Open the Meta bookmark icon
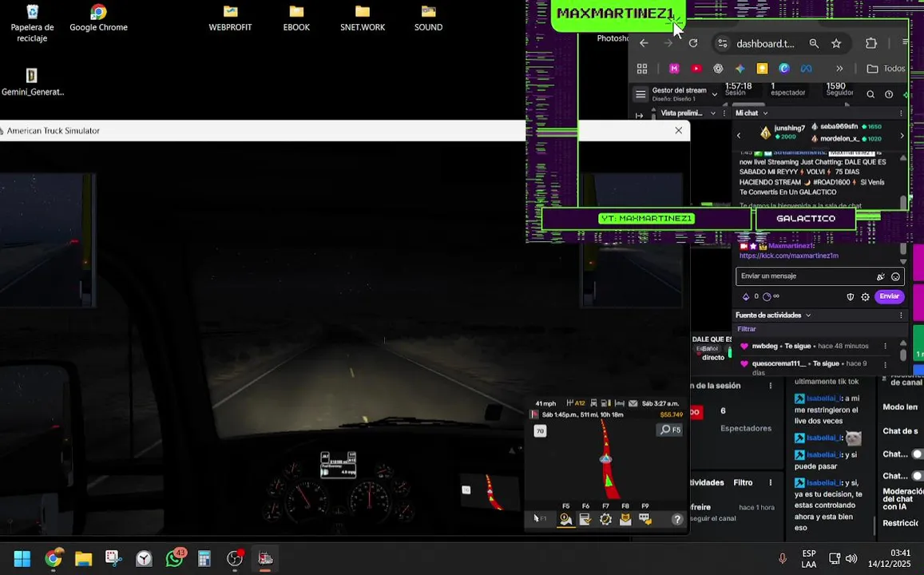 806,69
